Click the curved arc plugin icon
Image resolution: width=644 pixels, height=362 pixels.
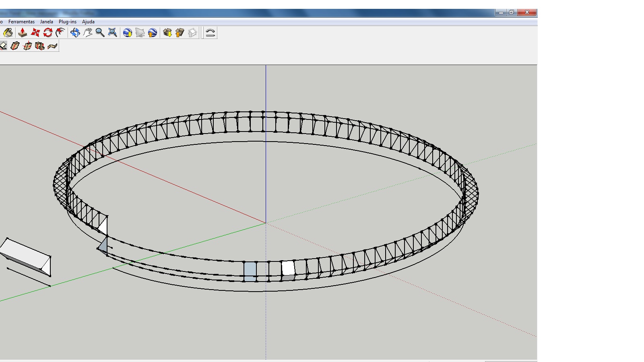210,33
